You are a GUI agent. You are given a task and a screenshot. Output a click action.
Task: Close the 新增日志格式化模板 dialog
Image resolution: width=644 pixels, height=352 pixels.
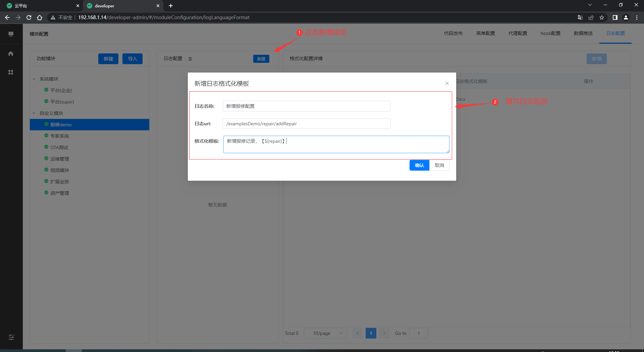click(x=447, y=83)
